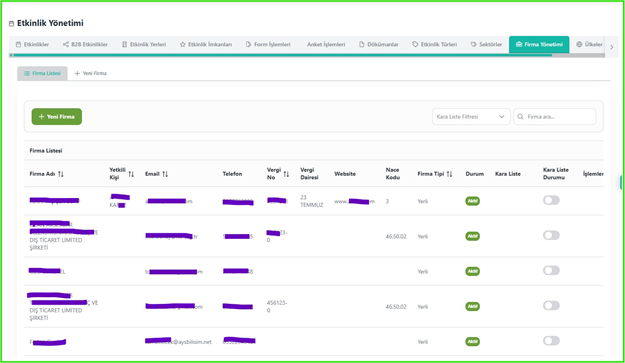This screenshot has height=363, width=625.
Task: Sort by Firma Tipi arrows
Action: tap(449, 174)
